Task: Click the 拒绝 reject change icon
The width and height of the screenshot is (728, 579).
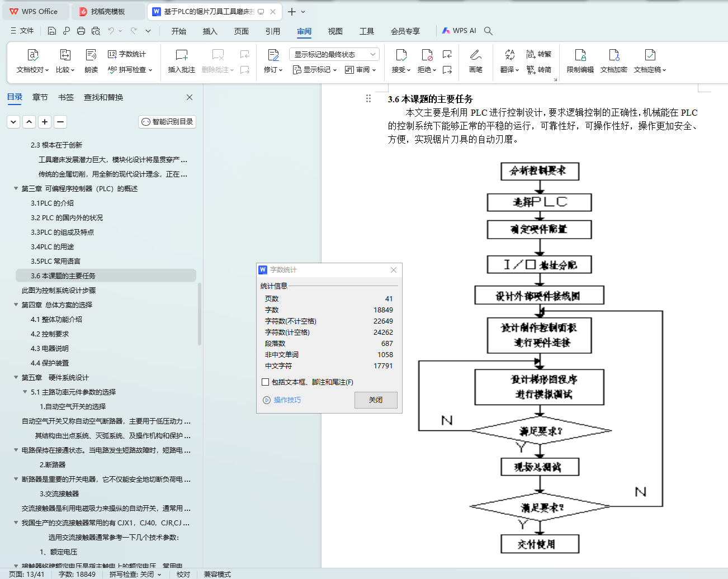Action: [427, 55]
